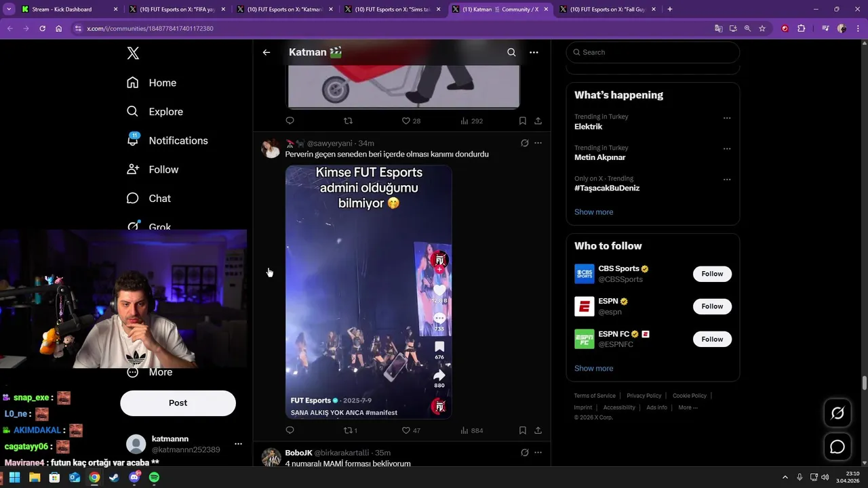Open the #TaşacakBuDeniz trend

click(x=607, y=188)
